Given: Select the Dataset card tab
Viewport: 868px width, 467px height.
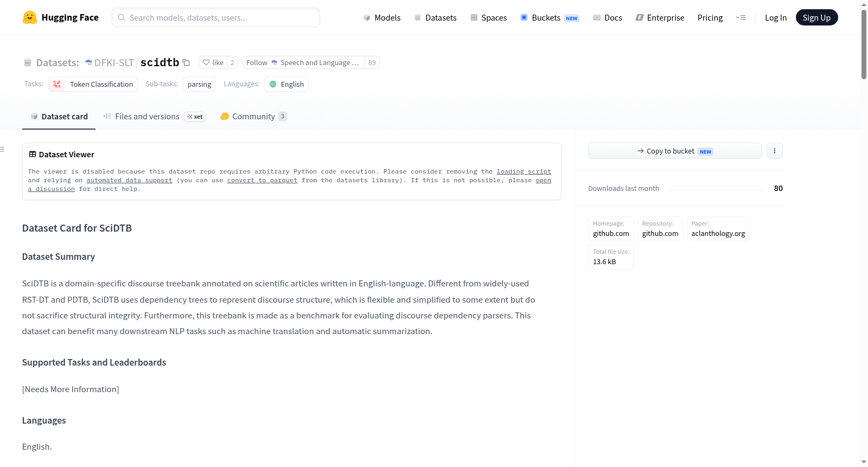Looking at the screenshot, I should point(59,117).
